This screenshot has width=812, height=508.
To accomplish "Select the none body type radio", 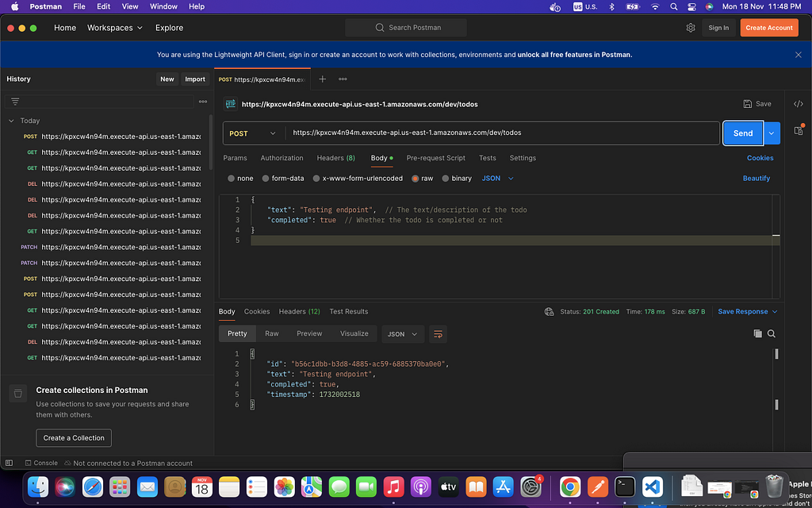I will tap(231, 179).
